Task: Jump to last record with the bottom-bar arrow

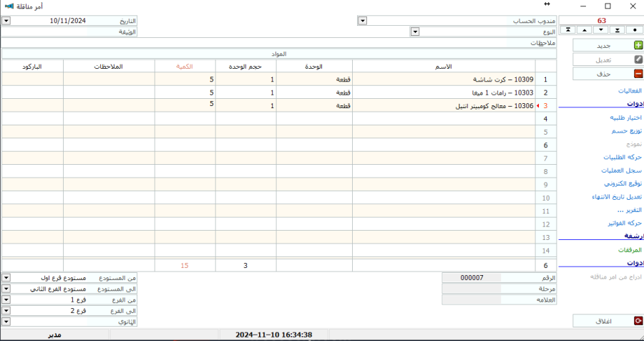Action: [x=618, y=30]
